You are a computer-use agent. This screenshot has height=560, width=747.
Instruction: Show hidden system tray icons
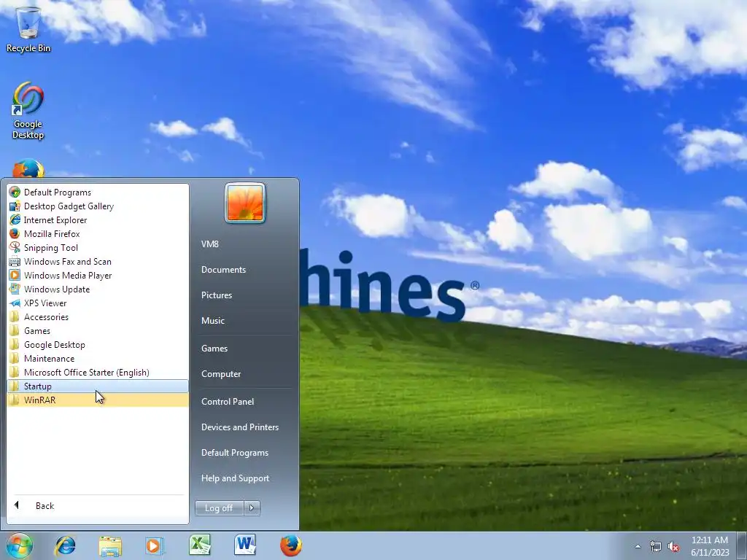(x=638, y=546)
